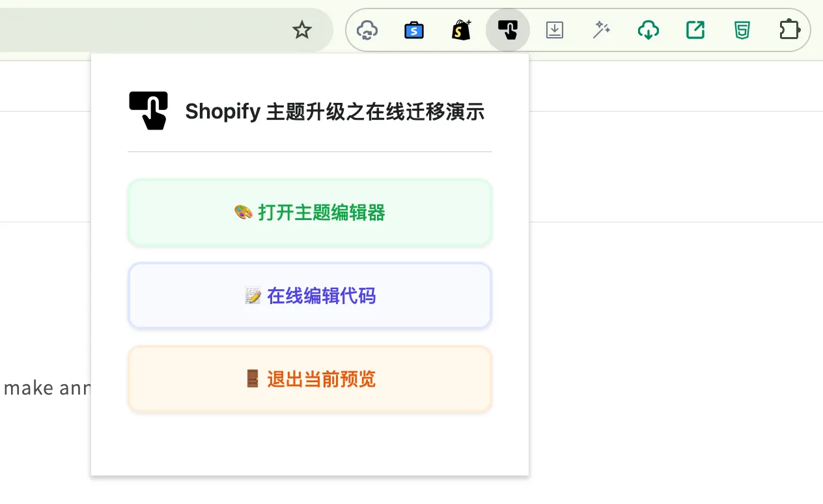
Task: Open the cloud sync extension icon
Action: (x=367, y=30)
